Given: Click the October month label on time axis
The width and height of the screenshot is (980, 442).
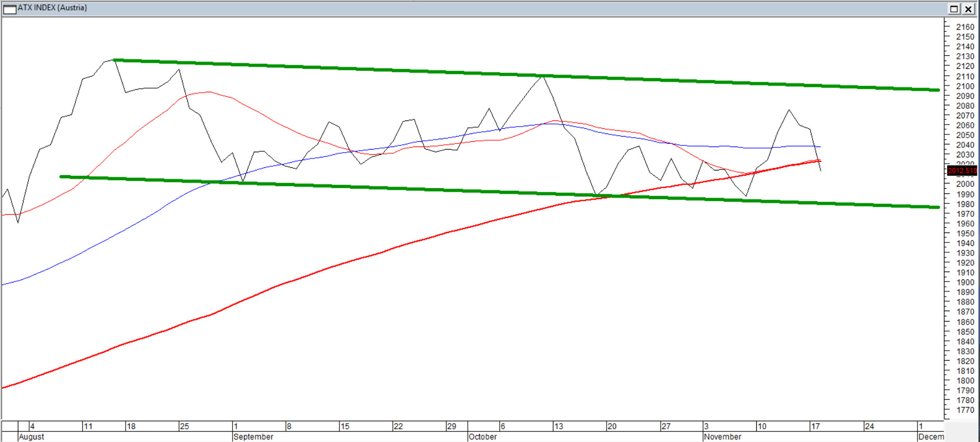Looking at the screenshot, I should click(x=482, y=437).
